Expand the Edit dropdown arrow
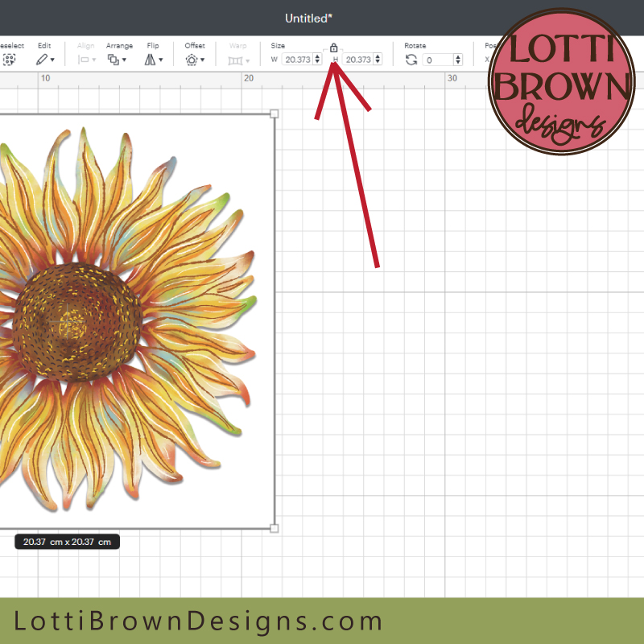Screen dimensions: 644x644 (x=52, y=60)
